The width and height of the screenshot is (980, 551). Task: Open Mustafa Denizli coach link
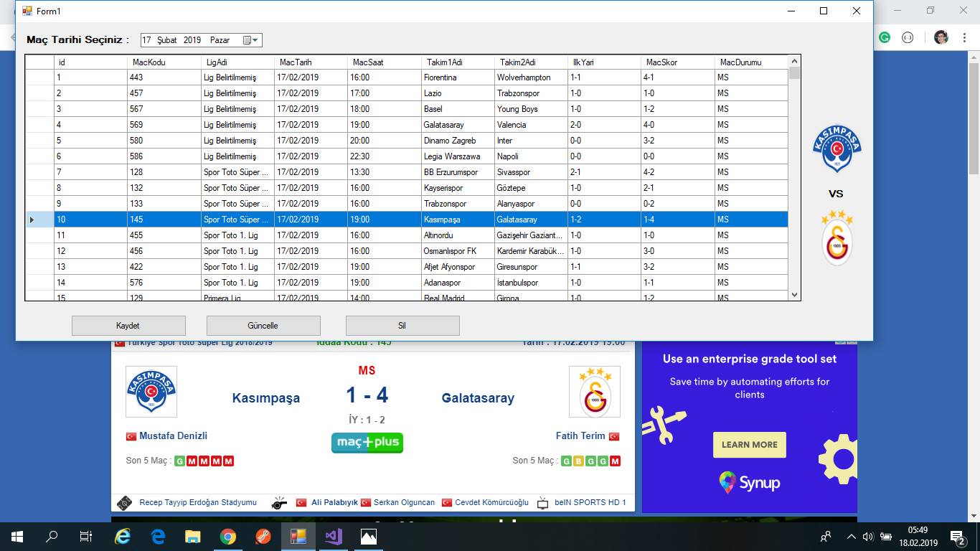173,435
